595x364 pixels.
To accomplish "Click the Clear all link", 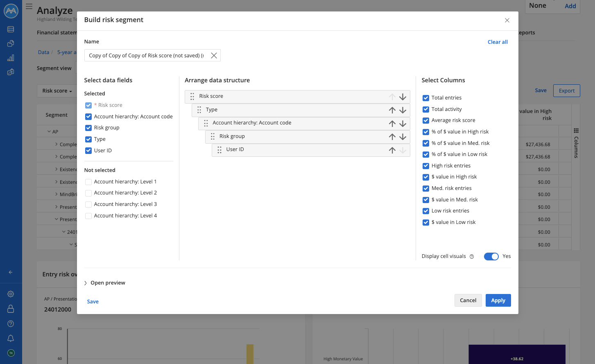I will coord(498,42).
